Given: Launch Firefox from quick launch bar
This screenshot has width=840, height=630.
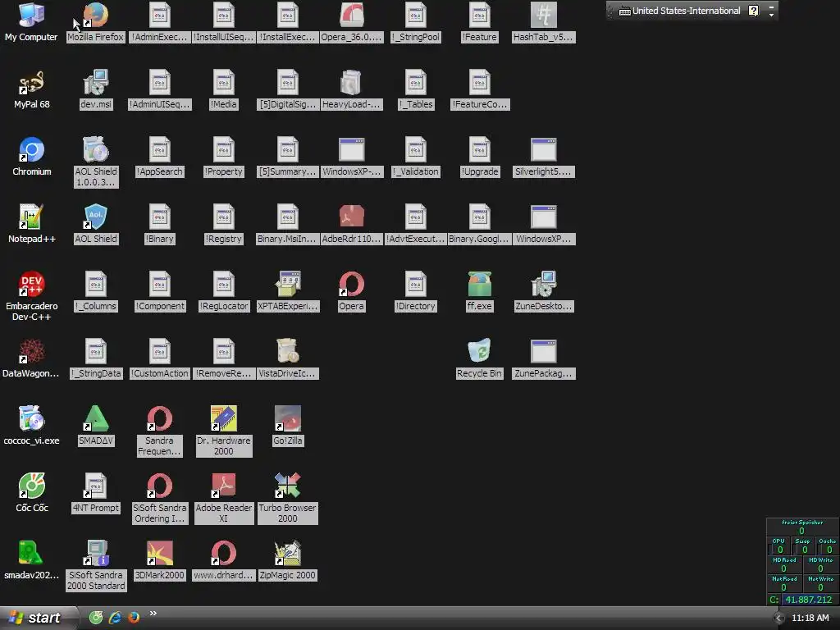Looking at the screenshot, I should pos(134,617).
